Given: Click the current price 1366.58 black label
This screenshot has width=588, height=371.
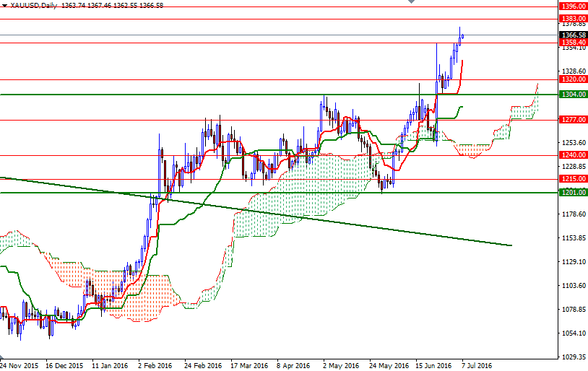Looking at the screenshot, I should [573, 35].
